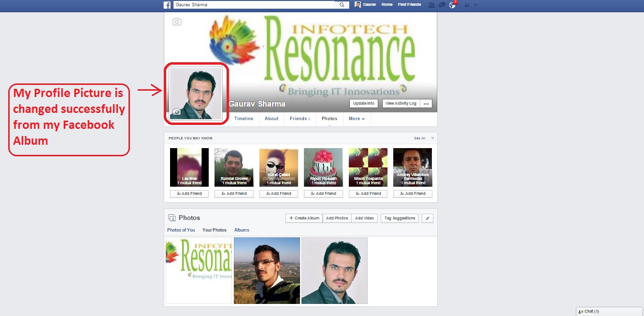The width and height of the screenshot is (644, 316).
Task: Click the Update Info button
Action: tap(364, 104)
